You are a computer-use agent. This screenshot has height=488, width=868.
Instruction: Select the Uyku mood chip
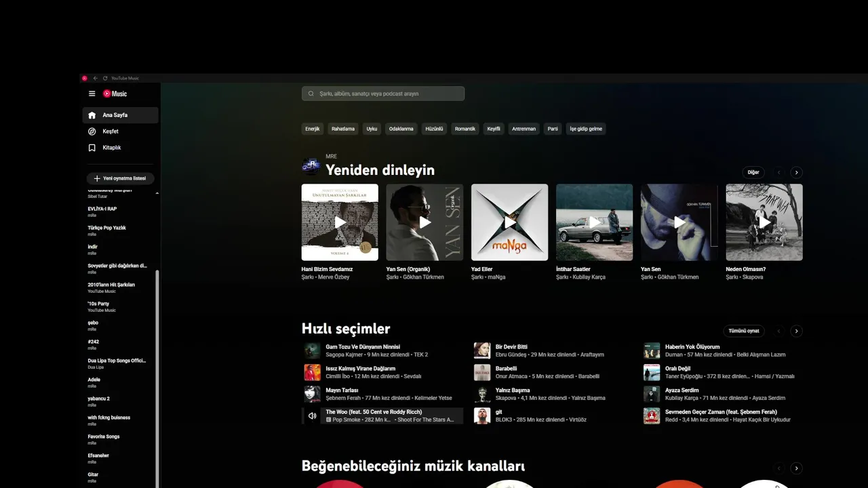click(372, 129)
